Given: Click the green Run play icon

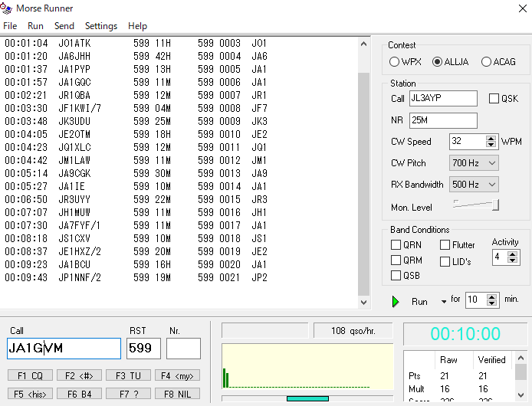Looking at the screenshot, I should tap(396, 301).
